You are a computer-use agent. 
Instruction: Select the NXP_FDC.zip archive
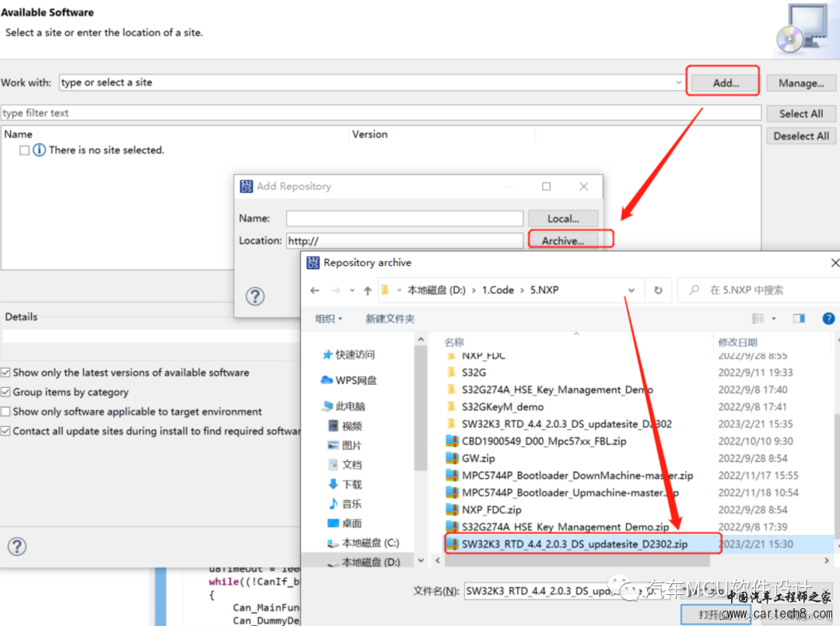[x=492, y=509]
